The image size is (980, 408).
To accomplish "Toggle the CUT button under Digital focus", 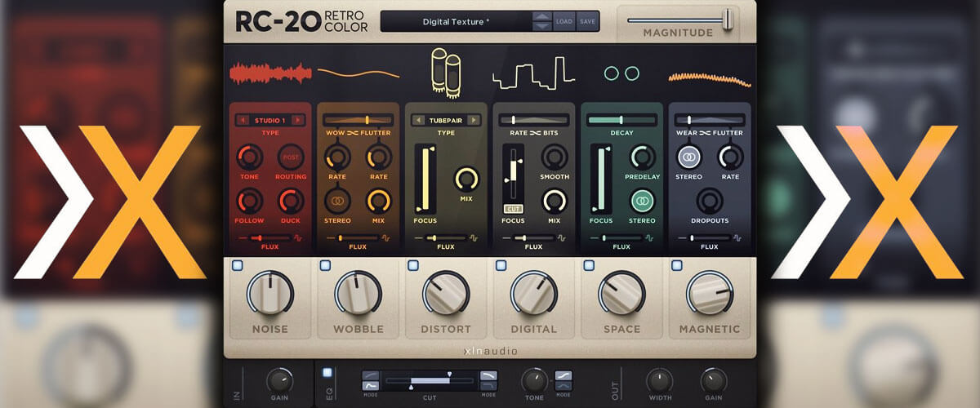I will click(513, 209).
